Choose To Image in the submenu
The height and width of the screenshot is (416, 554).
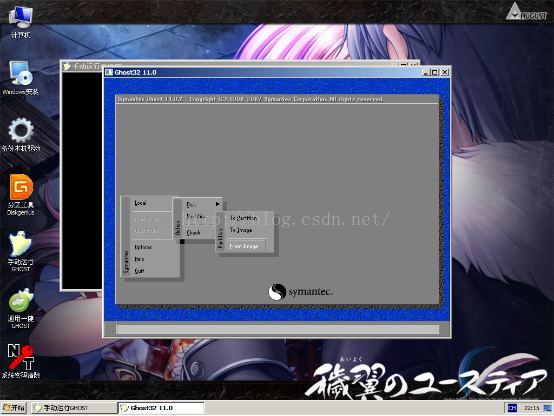(x=241, y=230)
